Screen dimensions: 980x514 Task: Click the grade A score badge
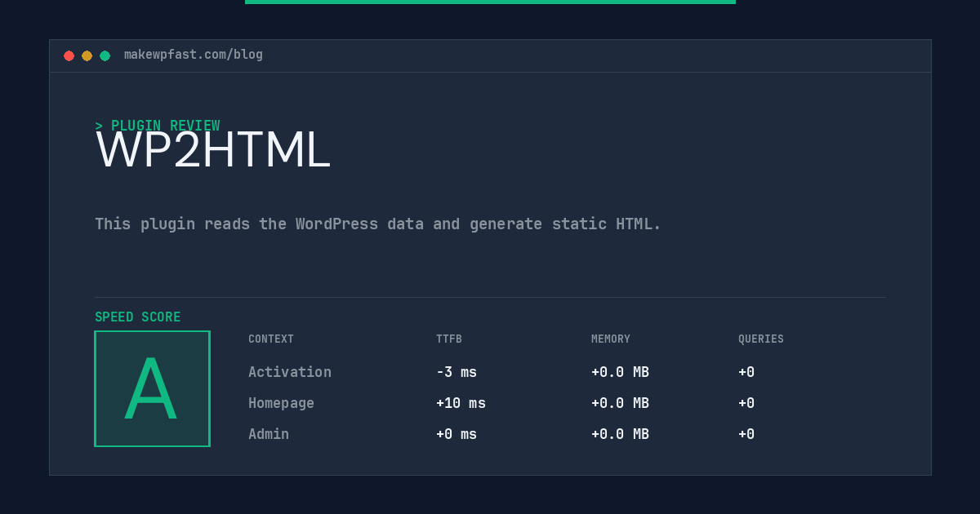(x=152, y=388)
